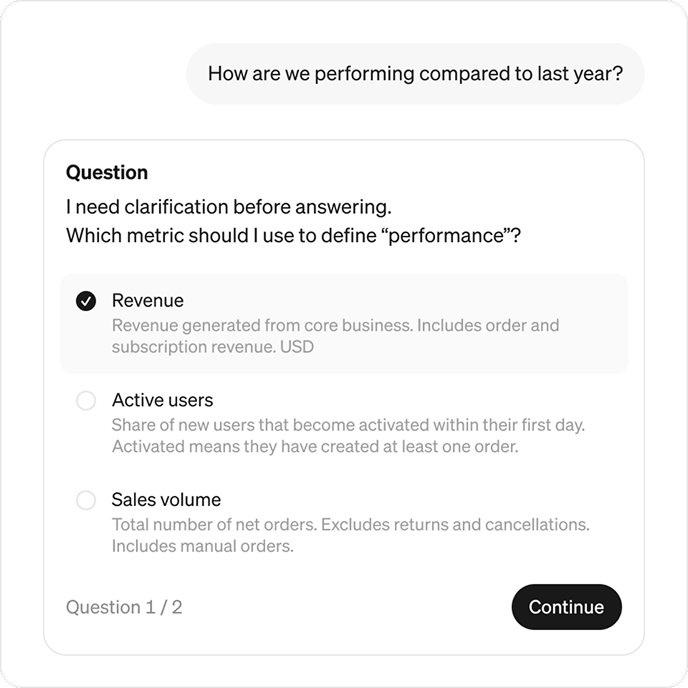Image resolution: width=688 pixels, height=688 pixels.
Task: Click the "Which metric should I use" prompt
Action: pyautogui.click(x=294, y=236)
